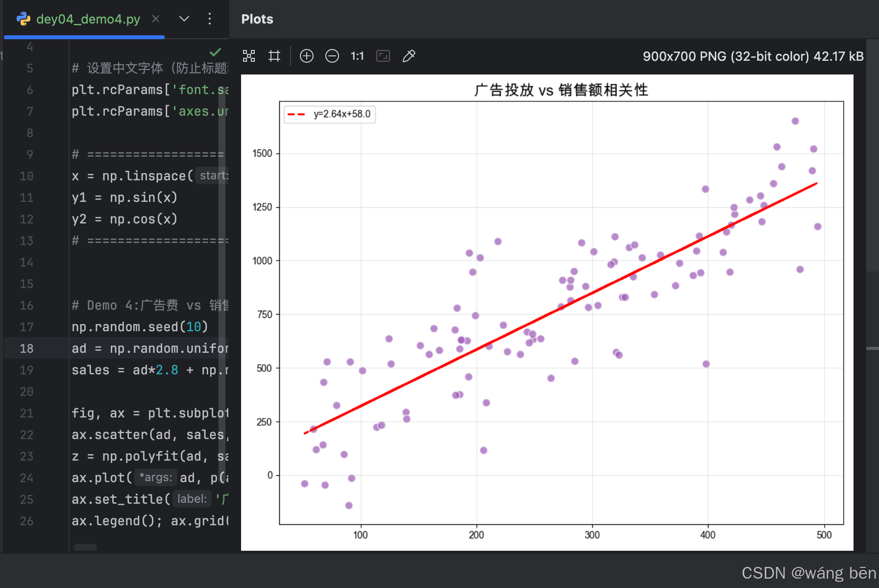The height and width of the screenshot is (588, 879).
Task: Click the ax.set_title line 25
Action: tap(150, 499)
